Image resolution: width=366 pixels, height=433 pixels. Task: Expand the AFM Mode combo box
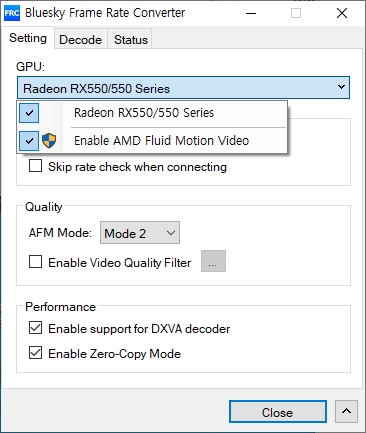140,233
